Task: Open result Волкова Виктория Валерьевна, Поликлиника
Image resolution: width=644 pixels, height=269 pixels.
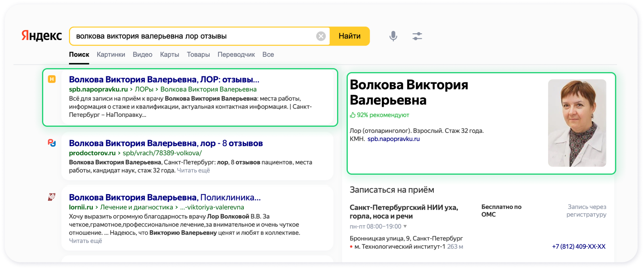Action: 165,197
